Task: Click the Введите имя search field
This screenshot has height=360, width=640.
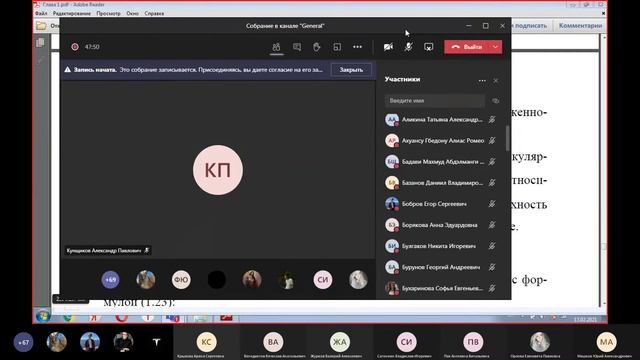Action: point(434,100)
